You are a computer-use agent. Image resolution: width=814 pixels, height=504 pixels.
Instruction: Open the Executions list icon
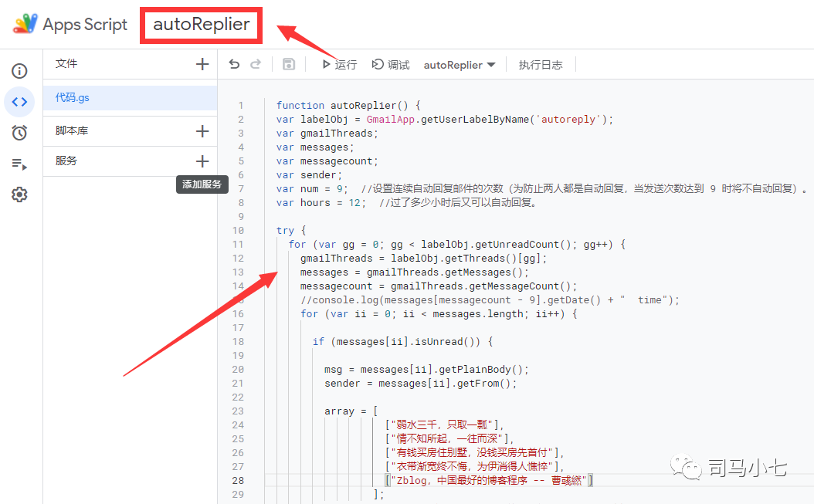click(19, 164)
